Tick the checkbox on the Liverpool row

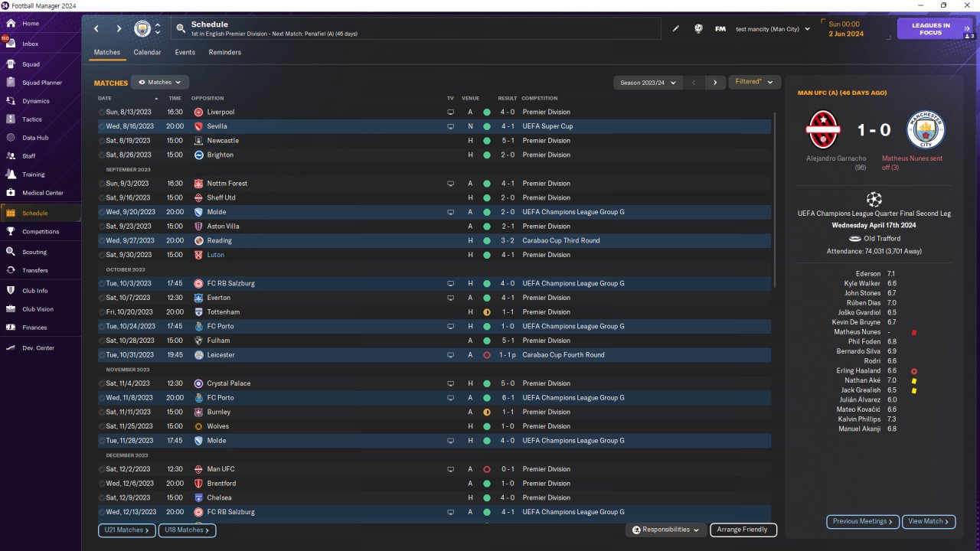102,112
